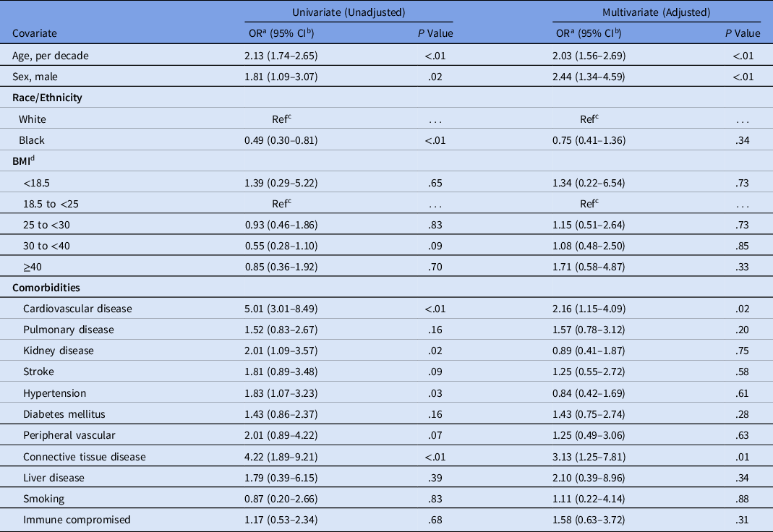Image resolution: width=773 pixels, height=532 pixels.
Task: Click the Connective tissue disease row label
Action: (84, 456)
